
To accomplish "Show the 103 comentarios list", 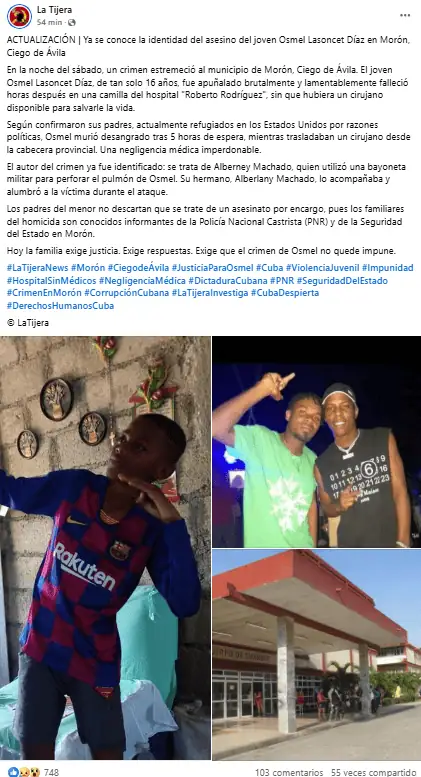I will 289,772.
